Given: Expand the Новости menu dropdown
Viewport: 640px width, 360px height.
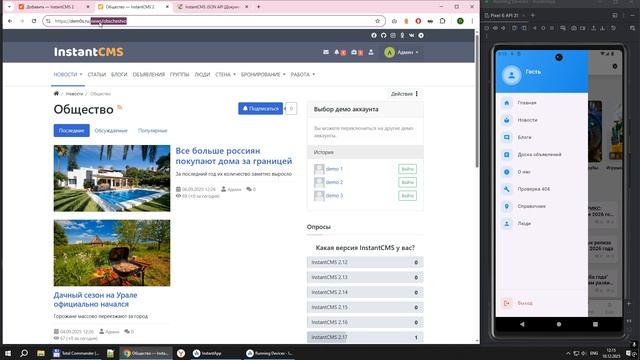Looking at the screenshot, I should click(68, 74).
